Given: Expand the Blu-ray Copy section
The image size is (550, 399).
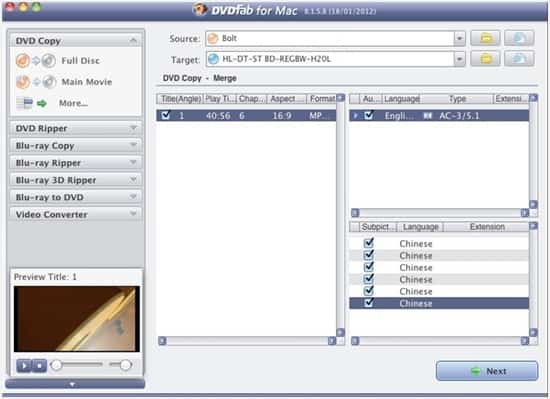Looking at the screenshot, I should (133, 145).
